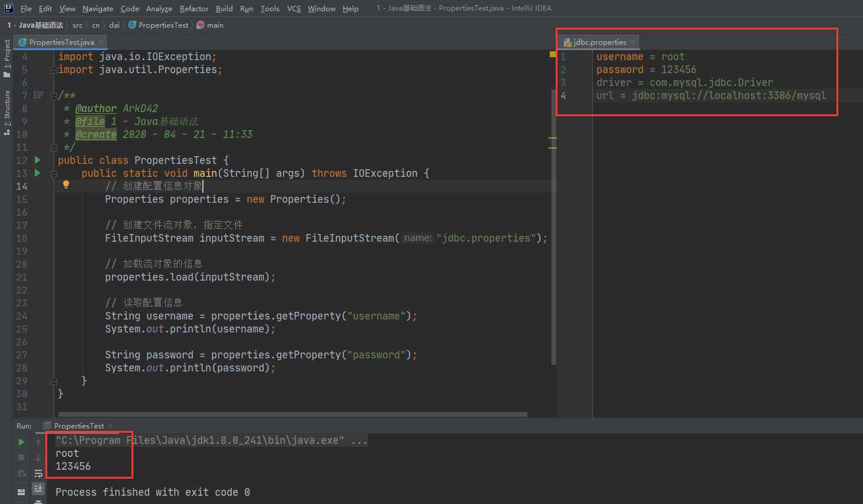Viewport: 863px width, 504px height.
Task: Open the Refactor menu
Action: (194, 8)
